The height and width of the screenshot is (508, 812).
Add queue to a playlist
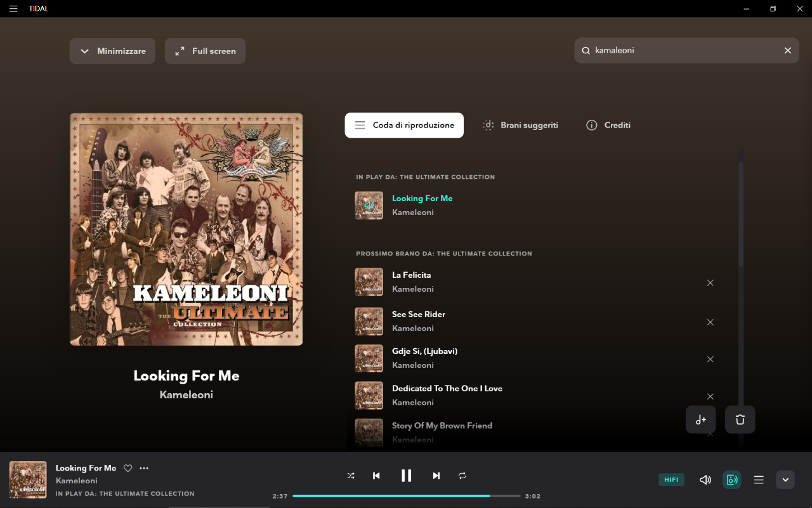[701, 420]
